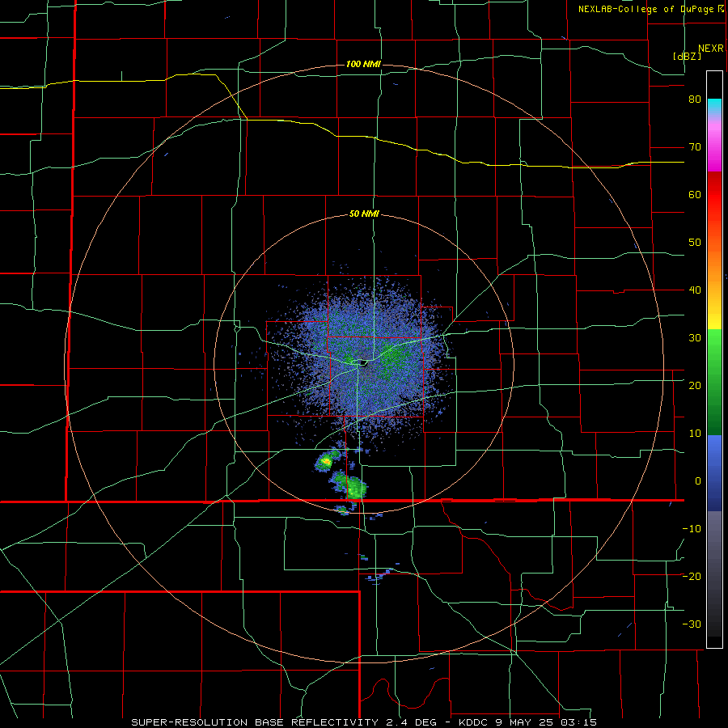Click the NEXR label above color scale
728x728 pixels.
point(711,49)
